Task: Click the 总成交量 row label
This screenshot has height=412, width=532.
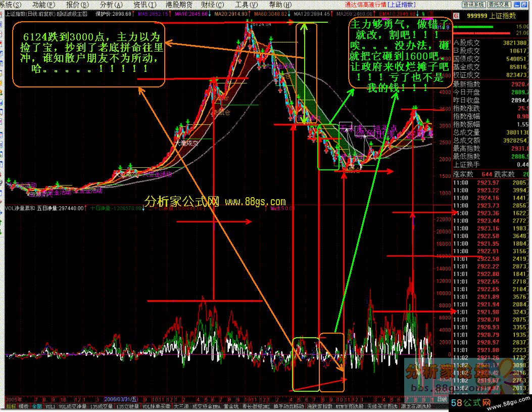Action: pyautogui.click(x=466, y=132)
